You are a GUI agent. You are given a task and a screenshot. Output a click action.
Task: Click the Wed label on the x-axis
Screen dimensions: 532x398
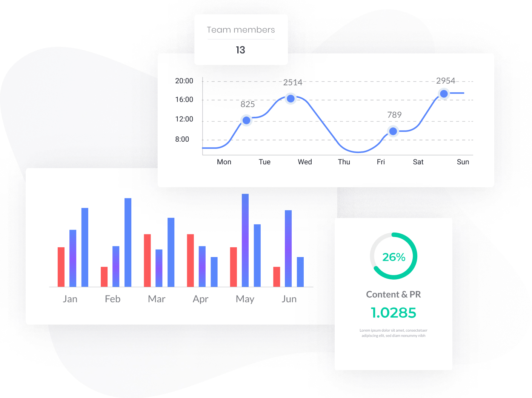(x=305, y=162)
